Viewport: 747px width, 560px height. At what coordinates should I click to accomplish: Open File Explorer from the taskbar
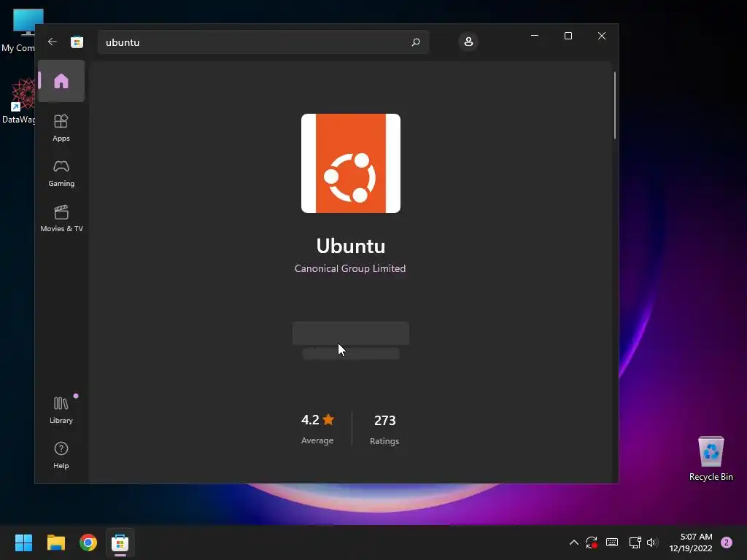pyautogui.click(x=55, y=542)
